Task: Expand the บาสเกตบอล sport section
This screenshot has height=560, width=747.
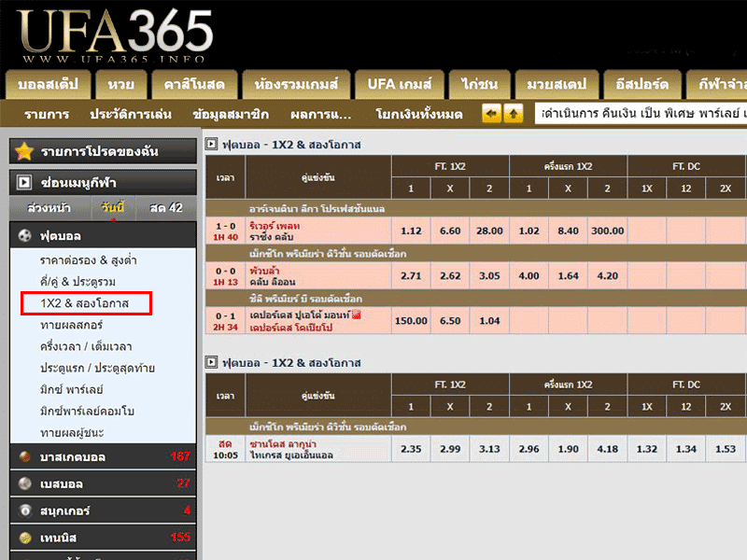Action: pos(103,457)
